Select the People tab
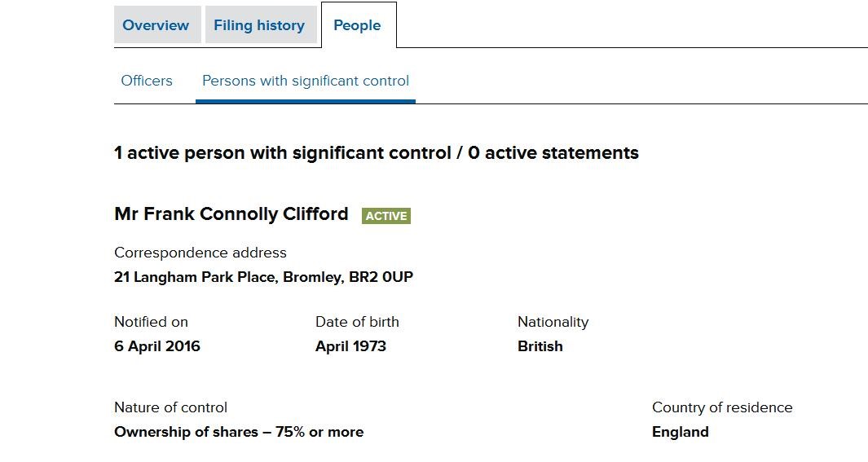This screenshot has height=462, width=868. pos(357,25)
